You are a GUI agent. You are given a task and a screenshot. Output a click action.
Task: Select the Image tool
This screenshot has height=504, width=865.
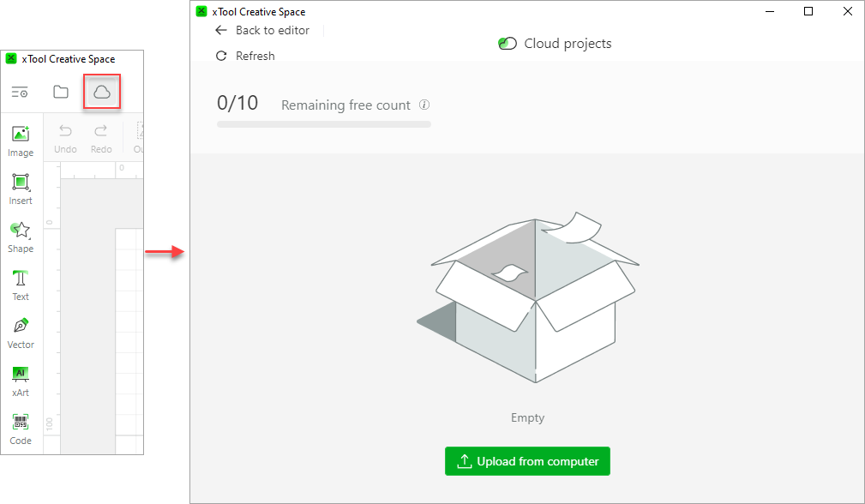coord(21,140)
